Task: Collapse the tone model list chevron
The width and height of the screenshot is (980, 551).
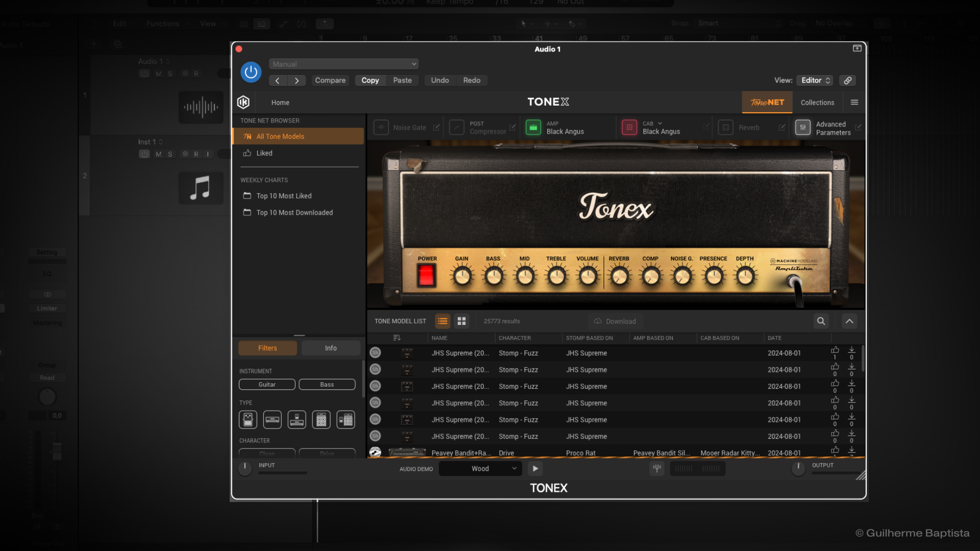Action: coord(849,321)
